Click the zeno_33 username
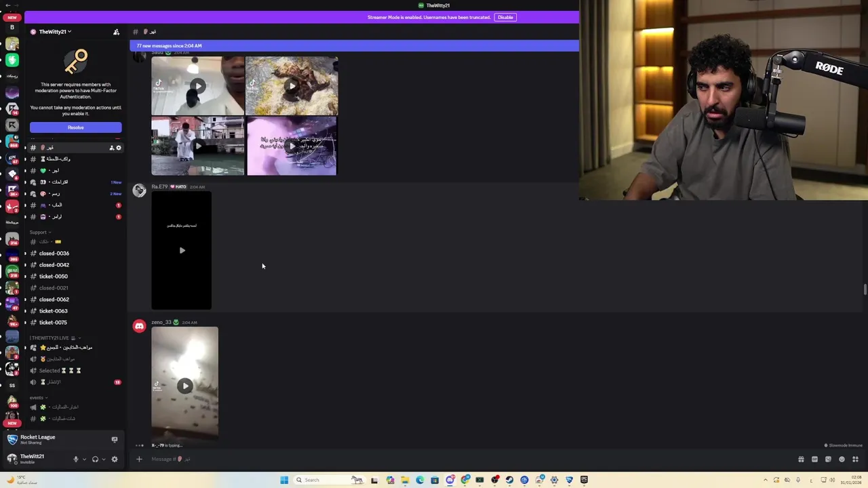Screen dimensions: 868x488 161,322
